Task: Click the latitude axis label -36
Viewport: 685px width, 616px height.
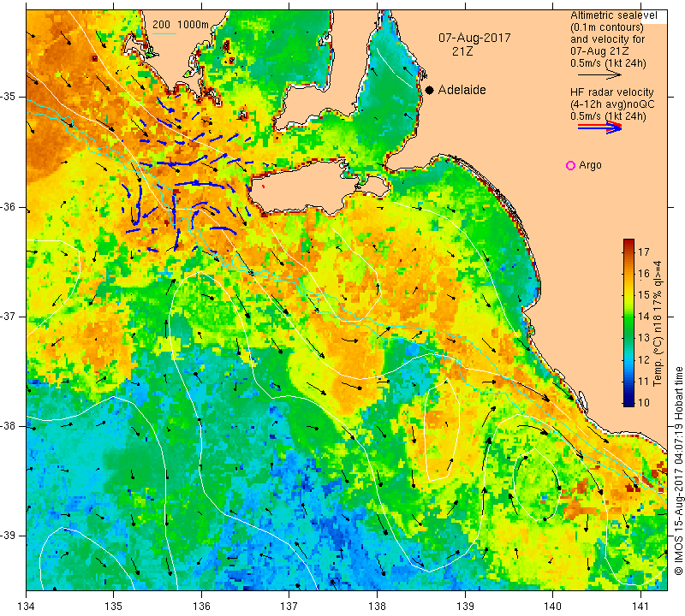Action: click(9, 206)
